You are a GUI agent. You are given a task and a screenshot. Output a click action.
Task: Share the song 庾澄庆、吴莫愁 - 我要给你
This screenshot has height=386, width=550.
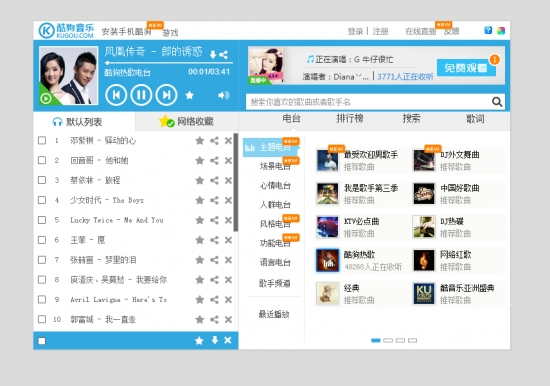tap(214, 280)
